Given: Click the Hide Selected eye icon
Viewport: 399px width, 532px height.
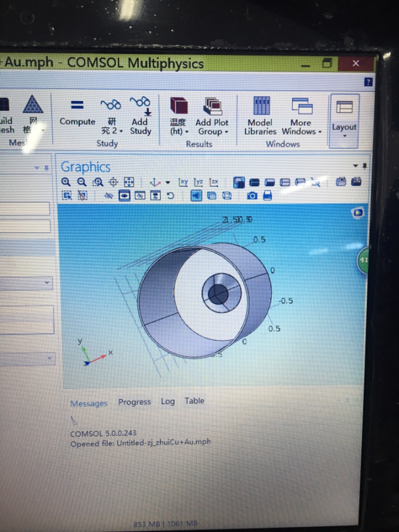Looking at the screenshot, I should 109,196.
